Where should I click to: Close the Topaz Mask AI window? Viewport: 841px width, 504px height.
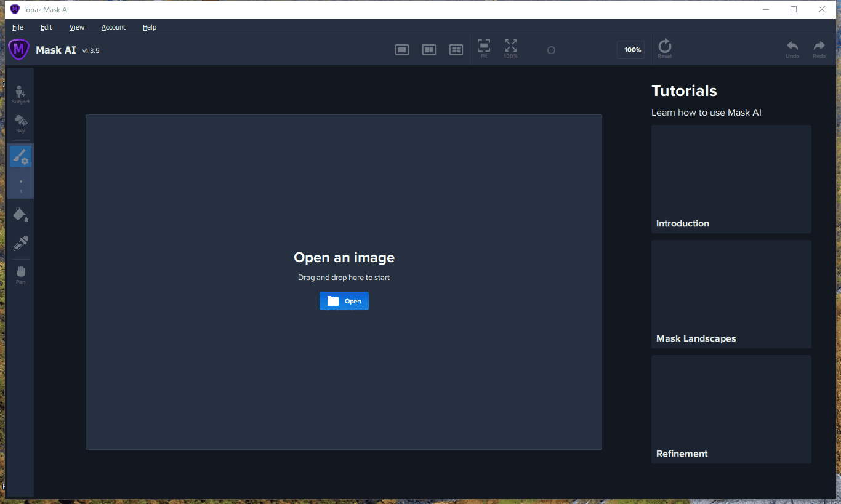point(822,9)
